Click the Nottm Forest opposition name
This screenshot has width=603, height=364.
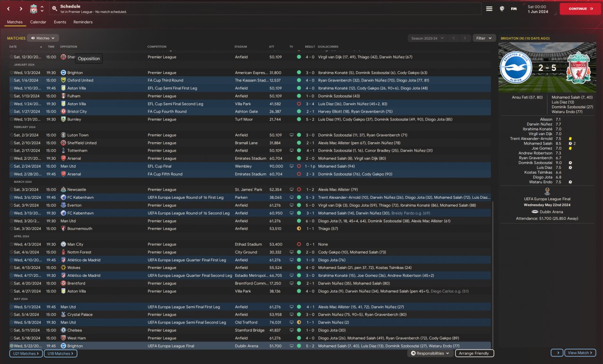[x=79, y=252]
